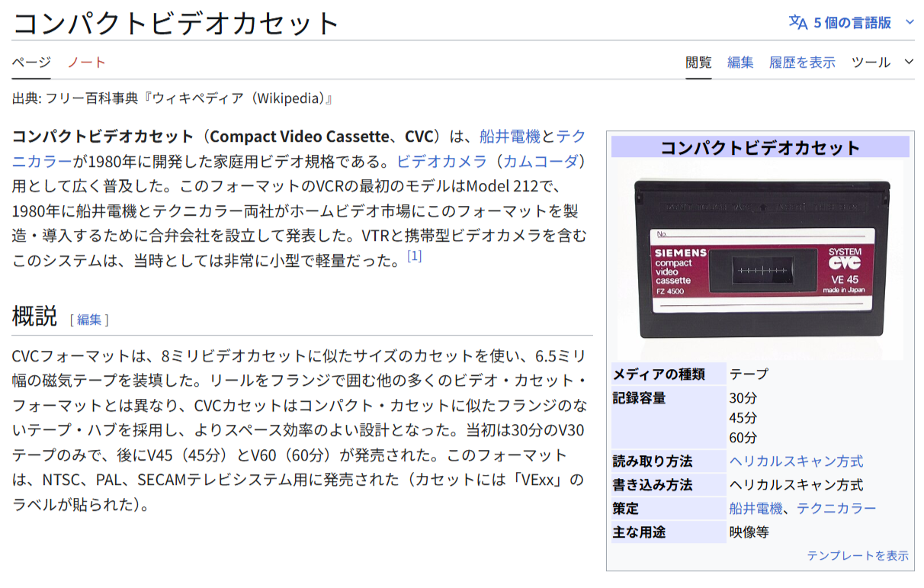Open 船井電機 link in infobox 策定 row
The image size is (924, 588).
pyautogui.click(x=756, y=509)
